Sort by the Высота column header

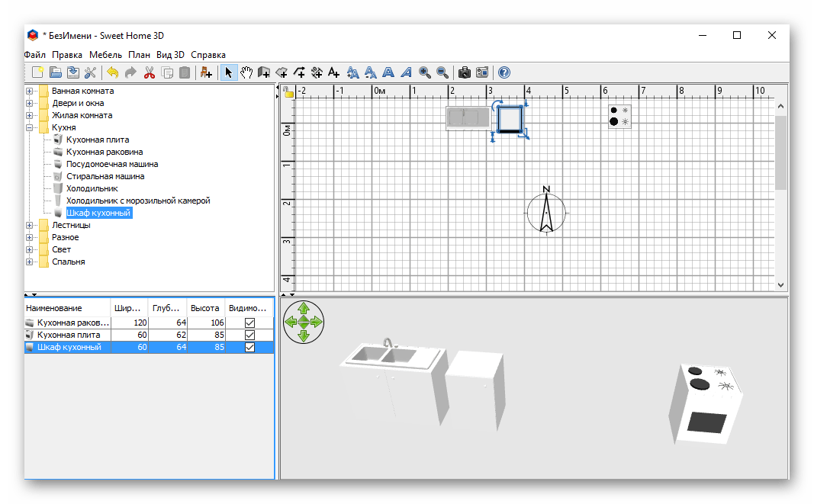205,308
